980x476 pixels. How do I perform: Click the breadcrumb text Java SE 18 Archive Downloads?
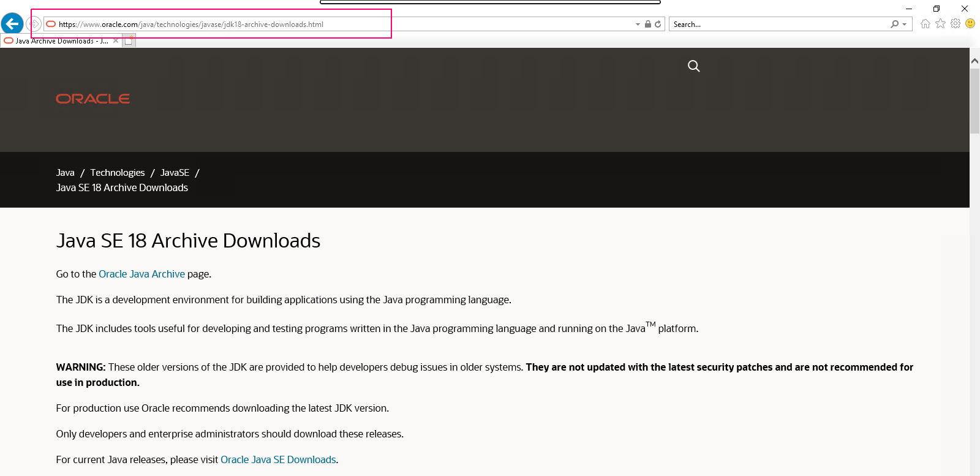point(122,187)
